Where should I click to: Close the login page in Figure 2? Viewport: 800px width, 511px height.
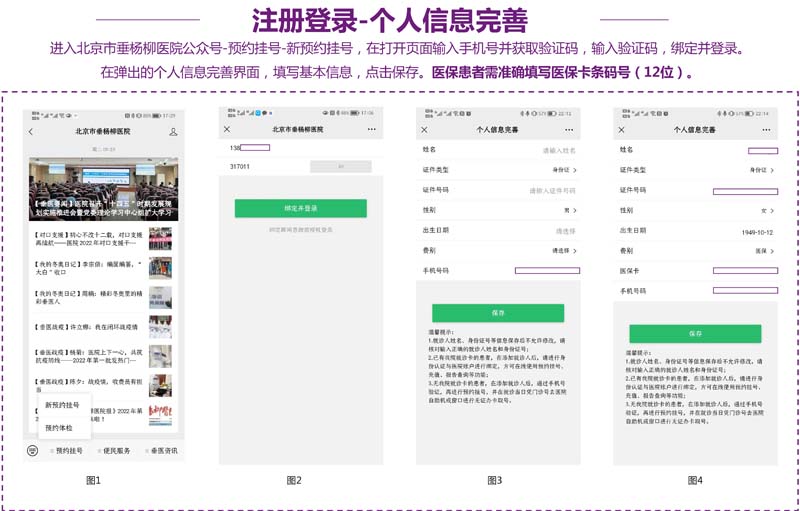[x=227, y=129]
